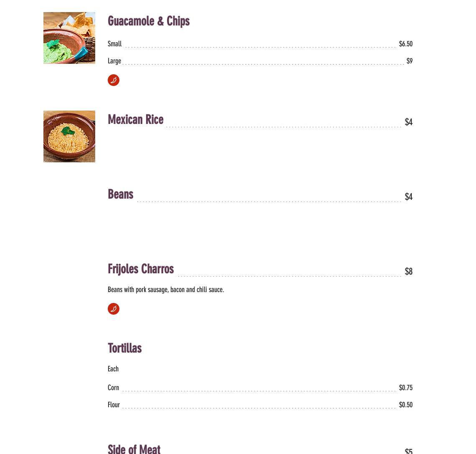Open the Mexican Rice photo

tap(69, 136)
